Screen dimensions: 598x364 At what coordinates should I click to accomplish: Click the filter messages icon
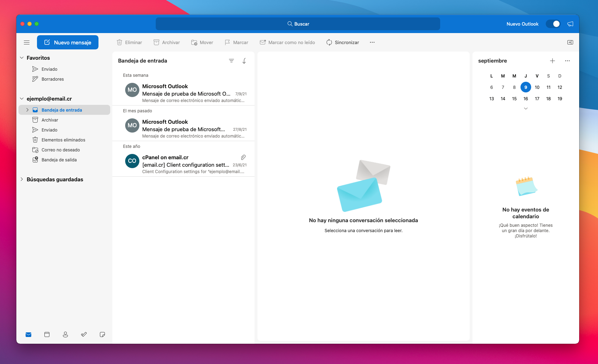pos(231,61)
